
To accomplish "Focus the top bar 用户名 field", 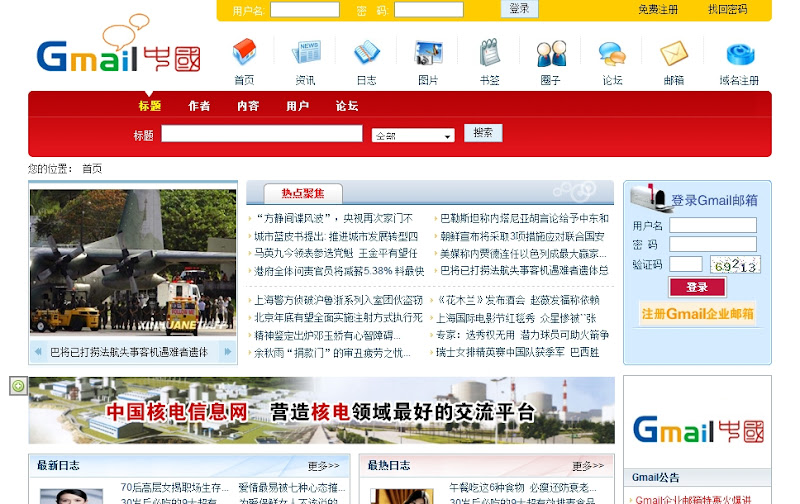I will click(305, 9).
